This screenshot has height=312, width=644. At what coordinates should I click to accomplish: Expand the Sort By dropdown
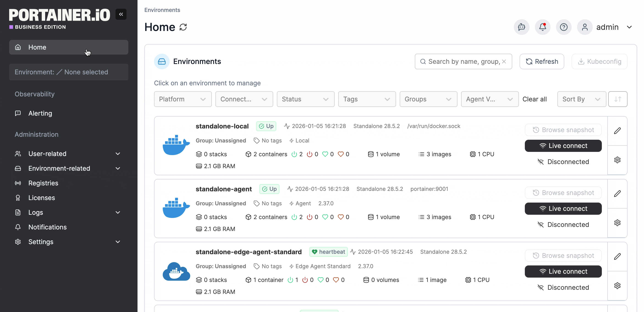(581, 99)
